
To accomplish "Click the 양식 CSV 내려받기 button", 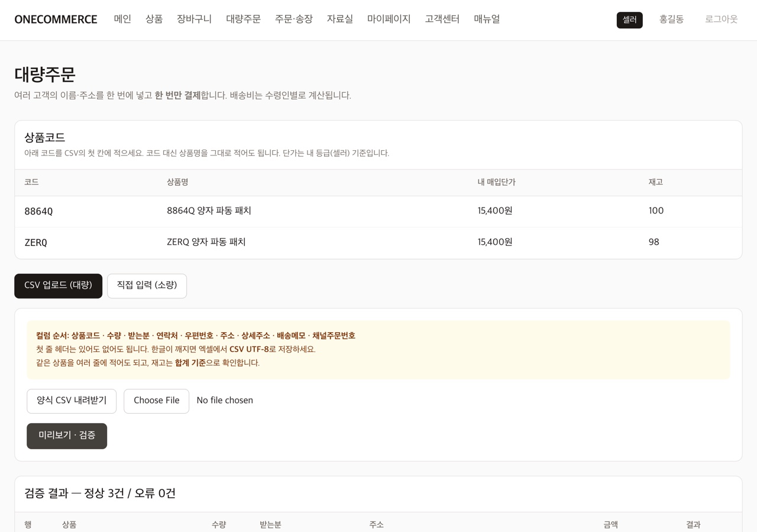I will click(x=72, y=401).
